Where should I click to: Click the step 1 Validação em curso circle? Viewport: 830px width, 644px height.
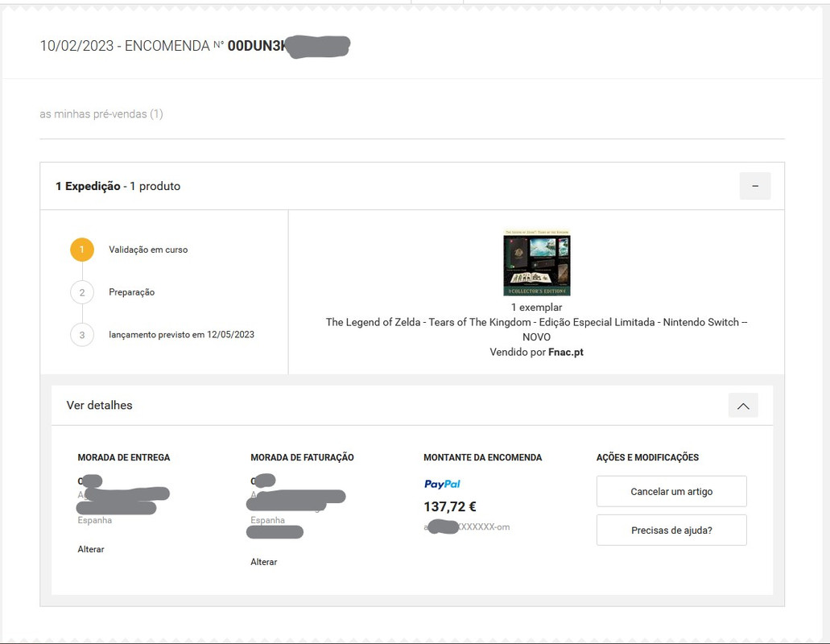tap(82, 250)
